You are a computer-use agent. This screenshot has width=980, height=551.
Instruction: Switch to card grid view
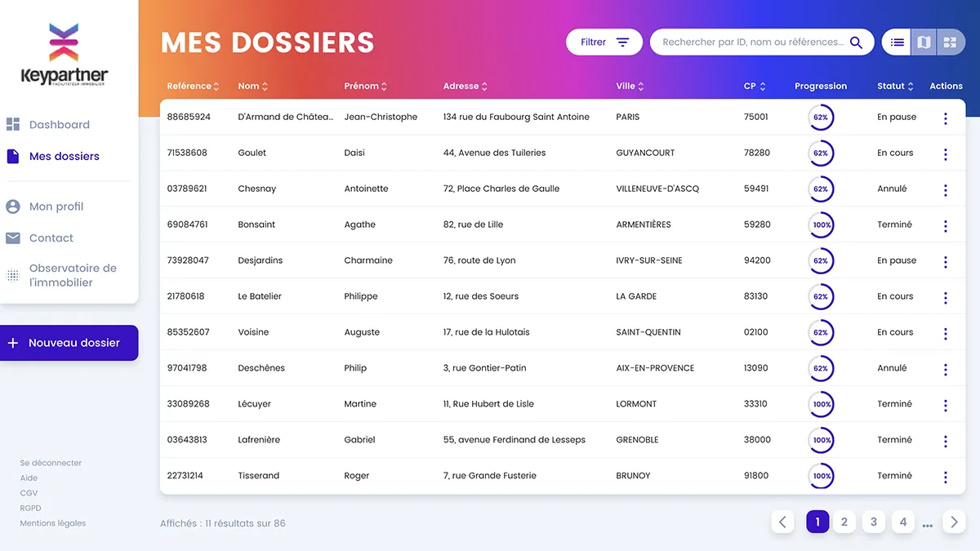[x=949, y=42]
